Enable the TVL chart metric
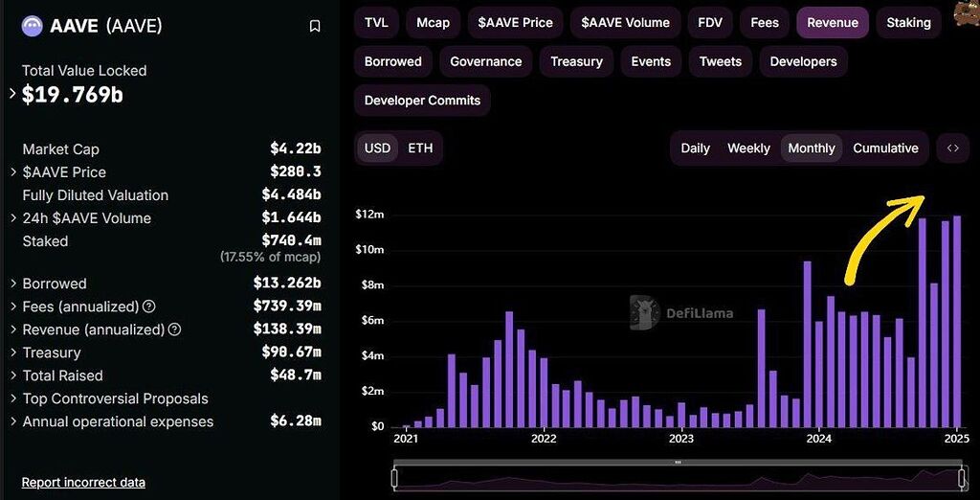The image size is (980, 500). (376, 23)
